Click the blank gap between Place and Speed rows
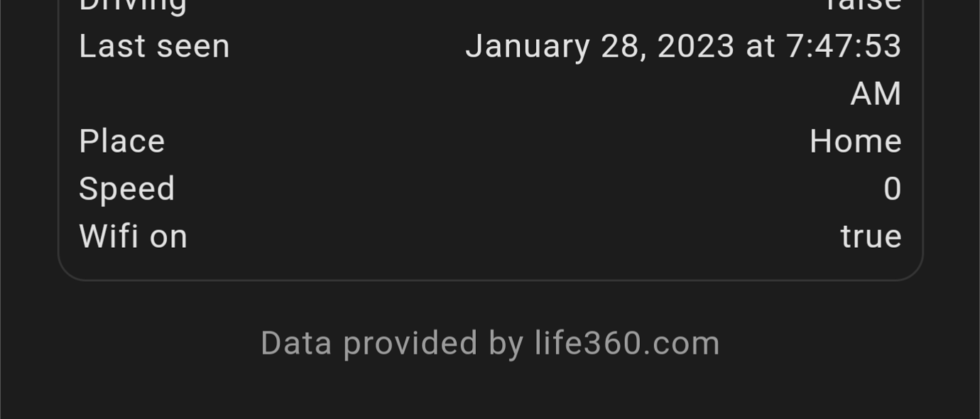This screenshot has width=980, height=419. point(490,165)
